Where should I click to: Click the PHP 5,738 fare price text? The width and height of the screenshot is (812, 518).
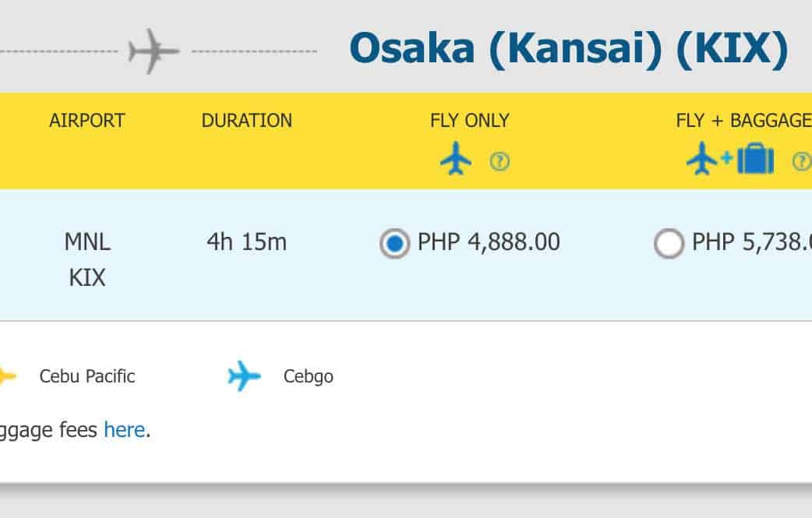[x=751, y=242]
